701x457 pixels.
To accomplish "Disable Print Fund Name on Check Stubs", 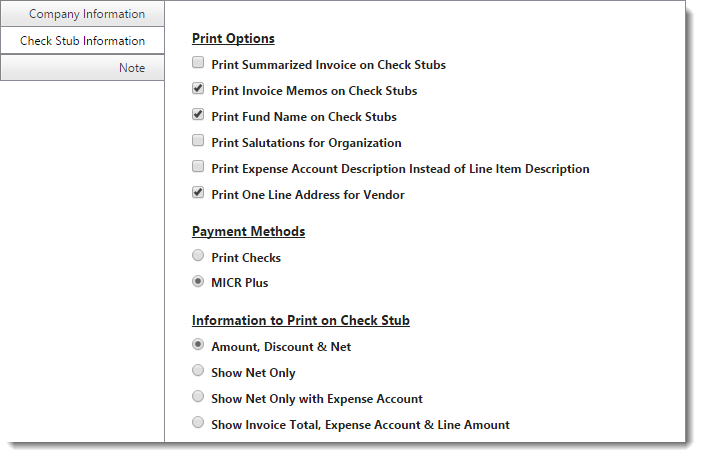I will [x=198, y=116].
